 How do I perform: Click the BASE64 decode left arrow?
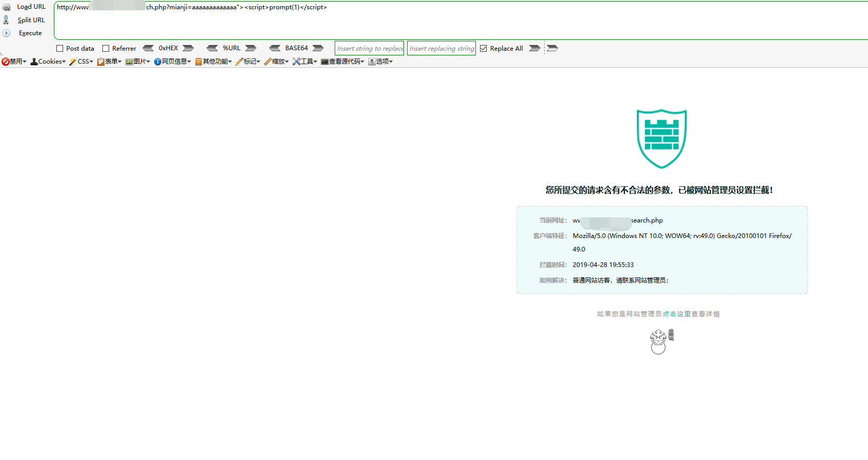pyautogui.click(x=275, y=48)
